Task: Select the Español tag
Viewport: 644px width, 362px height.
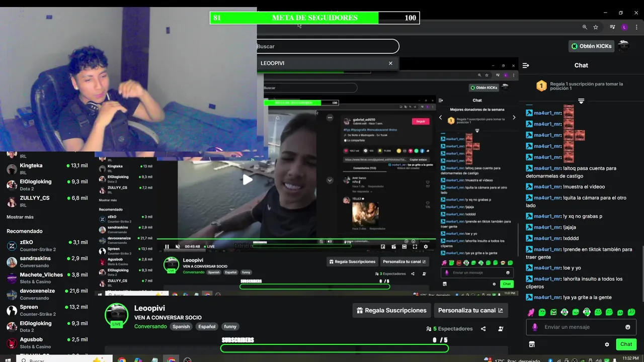Action: (x=207, y=326)
